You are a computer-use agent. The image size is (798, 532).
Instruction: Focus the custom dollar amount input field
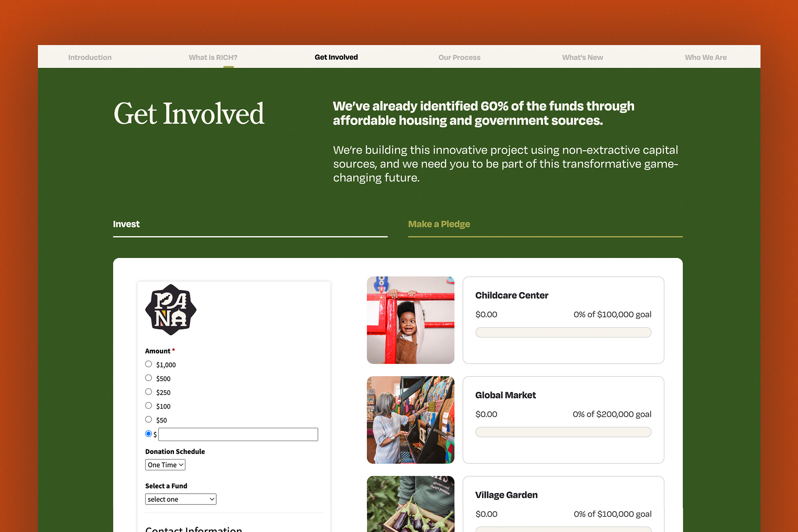(238, 434)
